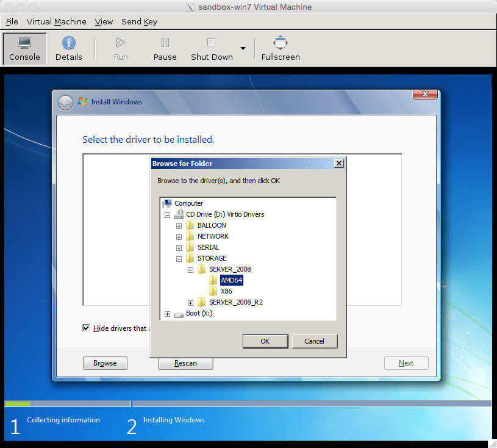The height and width of the screenshot is (448, 497).
Task: Expand the Boot (X:) drive
Action: (167, 314)
